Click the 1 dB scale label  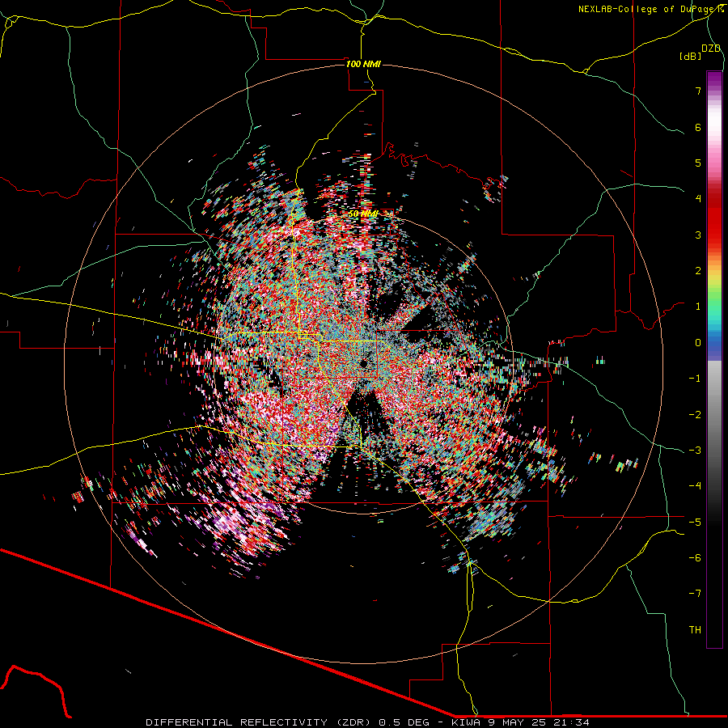[x=698, y=307]
